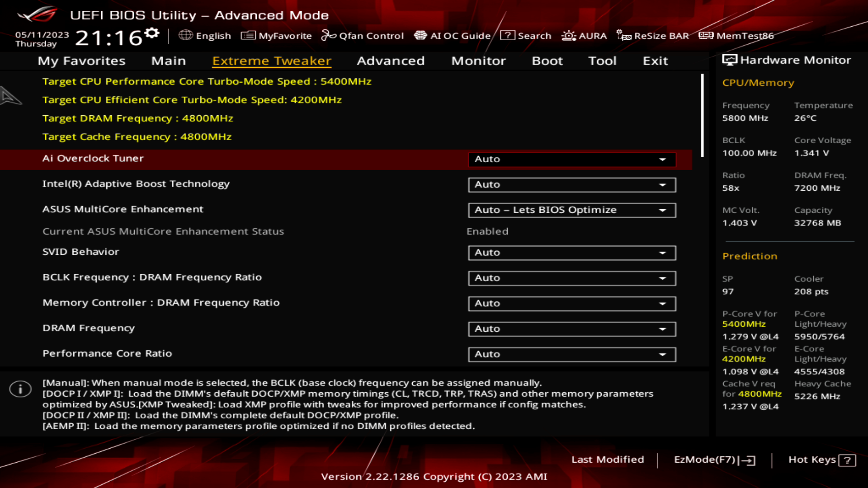Open Intel Adaptive Boost Technology dropdown

572,185
